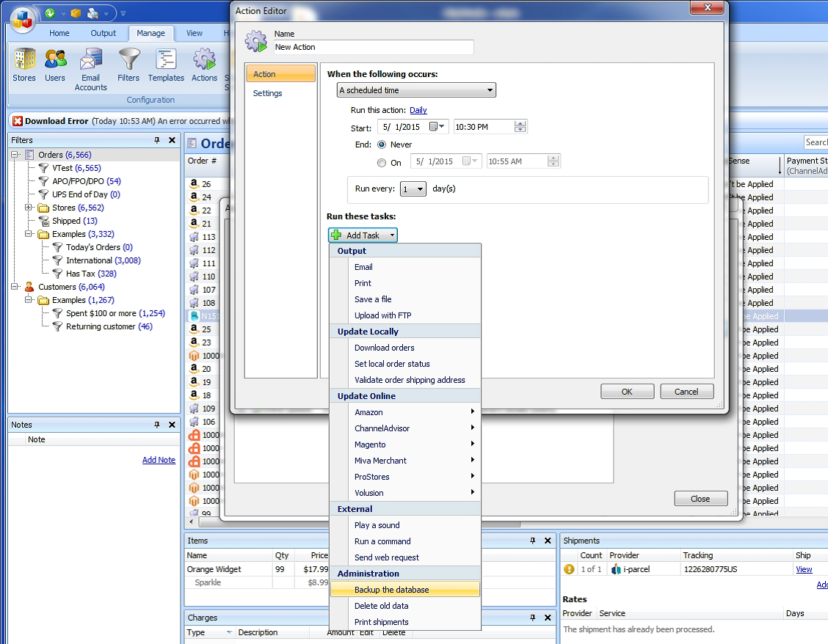Close the Charges panel
The width and height of the screenshot is (828, 644).
click(x=548, y=618)
